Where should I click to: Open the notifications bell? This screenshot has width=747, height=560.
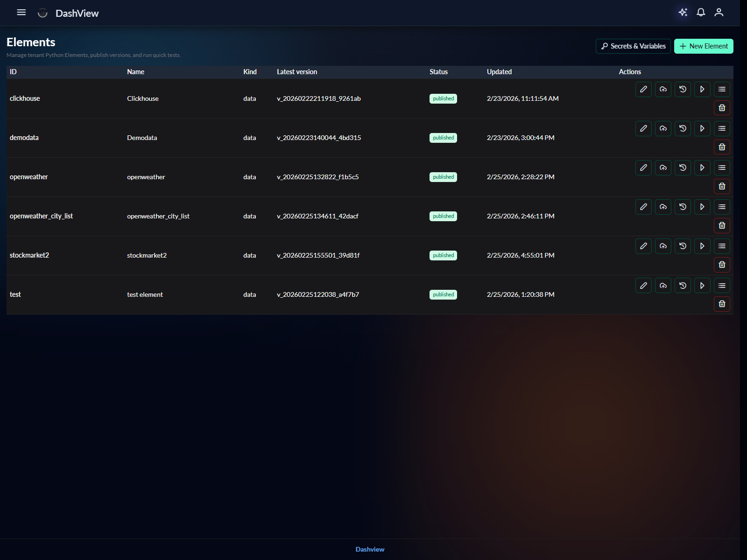(701, 13)
